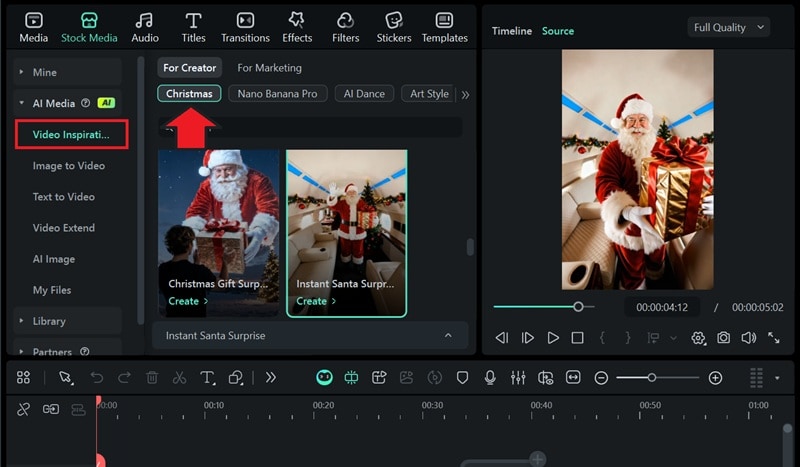Screen dimensions: 800x467
Task: Switch to For Marketing tab
Action: 269,67
